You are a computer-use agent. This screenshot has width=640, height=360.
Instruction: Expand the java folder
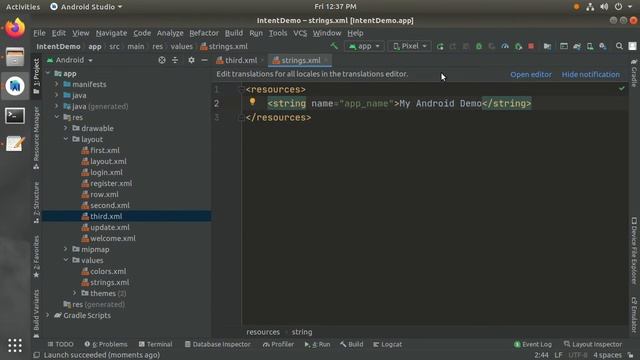(x=57, y=95)
